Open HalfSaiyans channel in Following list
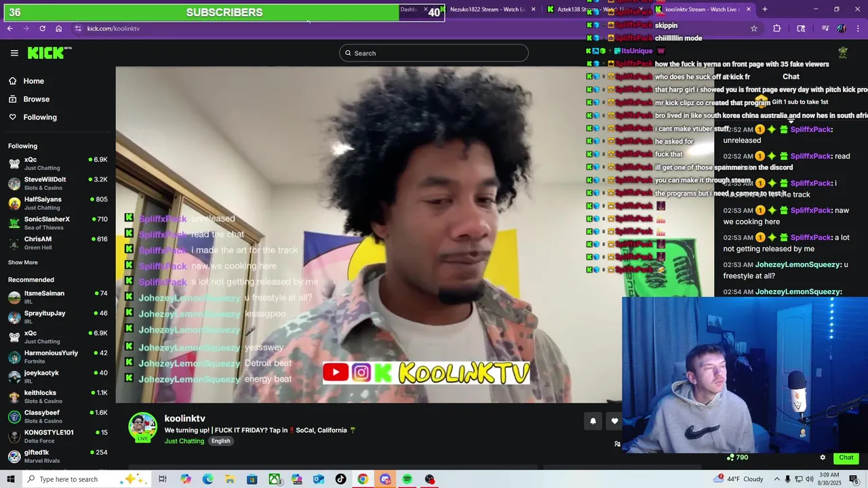 point(58,203)
